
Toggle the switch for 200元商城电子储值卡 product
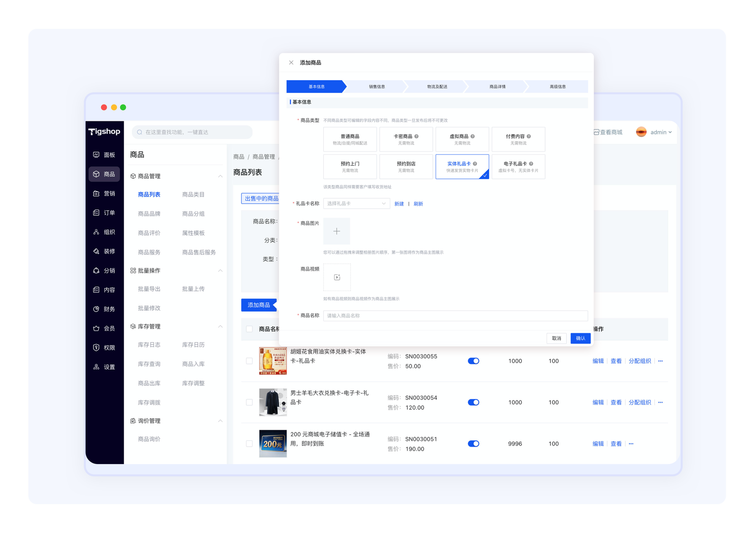473,444
